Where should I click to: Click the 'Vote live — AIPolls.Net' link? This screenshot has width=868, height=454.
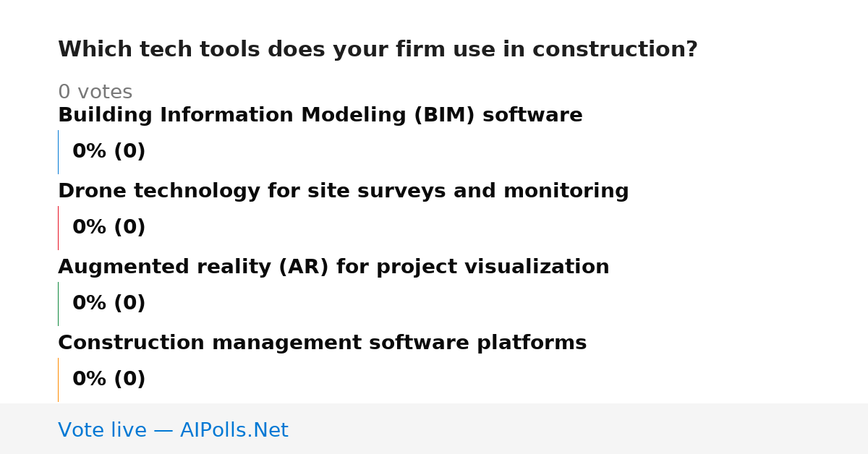coord(173,430)
